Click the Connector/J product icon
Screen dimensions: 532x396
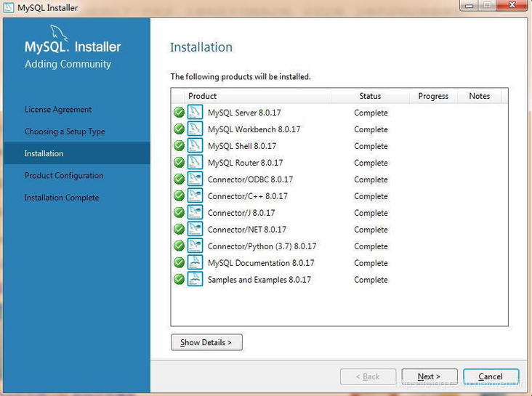pos(195,212)
